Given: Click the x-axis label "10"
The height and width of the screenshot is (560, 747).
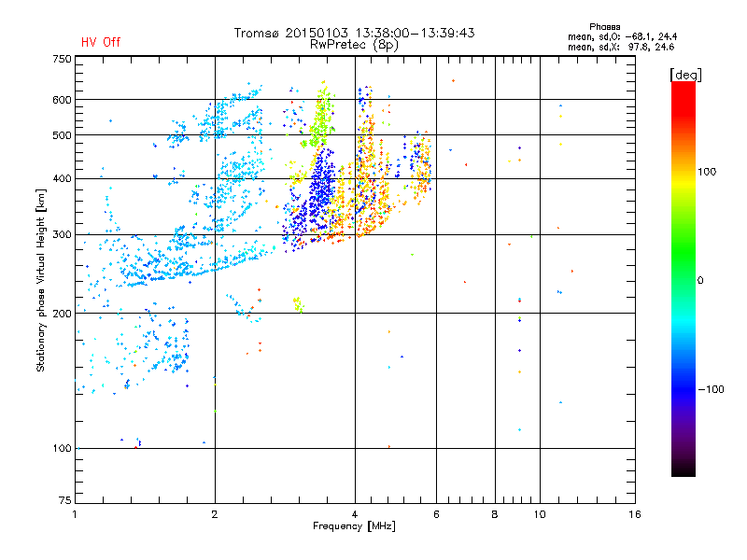Looking at the screenshot, I should [540, 514].
